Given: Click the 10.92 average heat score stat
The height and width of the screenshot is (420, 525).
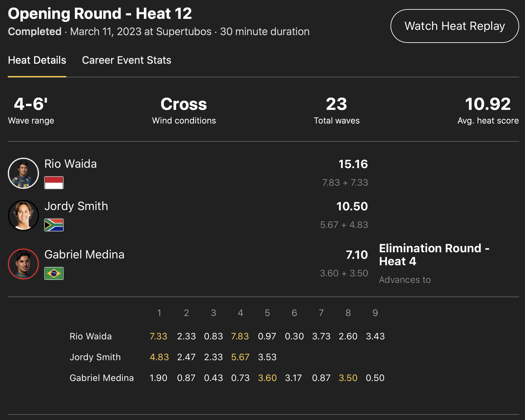Looking at the screenshot, I should tap(488, 104).
